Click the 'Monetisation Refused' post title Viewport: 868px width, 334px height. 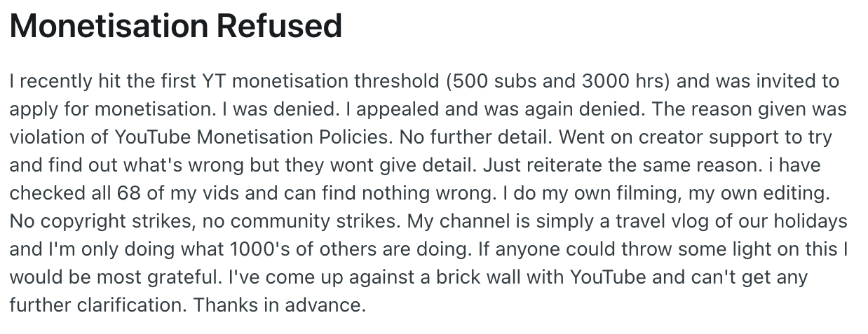click(175, 26)
